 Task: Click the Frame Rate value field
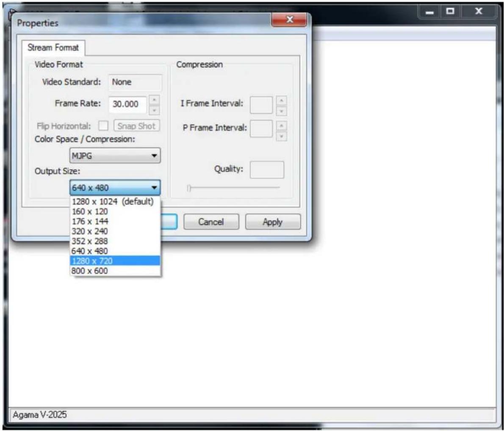pyautogui.click(x=127, y=104)
